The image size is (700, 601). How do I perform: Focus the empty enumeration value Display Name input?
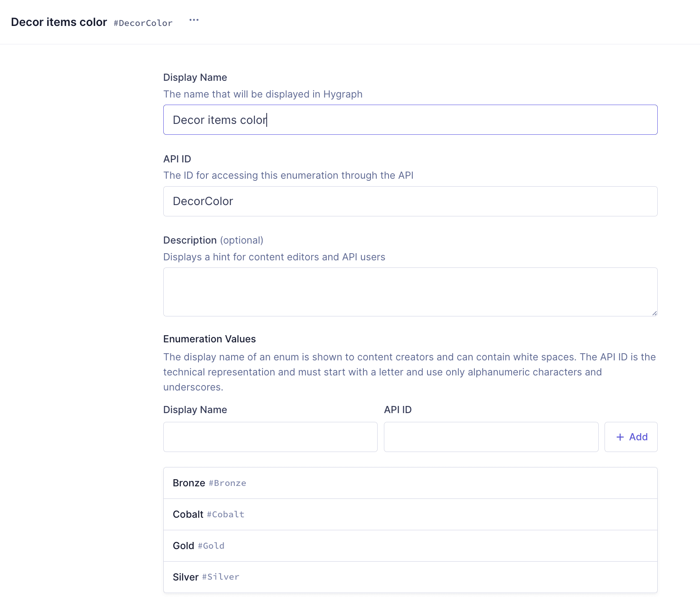tap(270, 437)
